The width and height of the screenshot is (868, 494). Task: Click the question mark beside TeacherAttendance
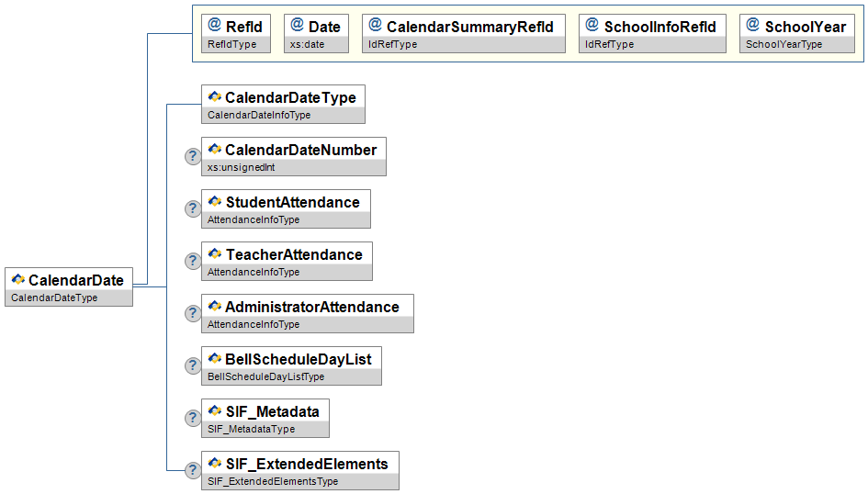click(x=193, y=261)
